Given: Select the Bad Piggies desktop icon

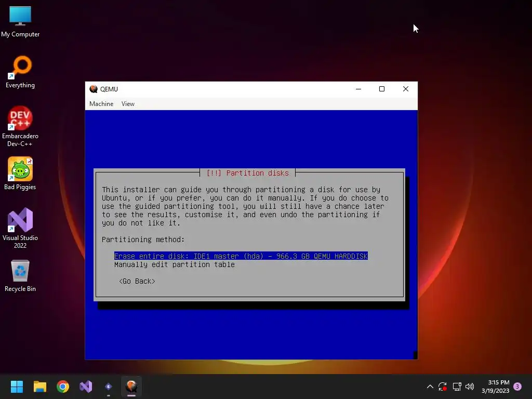Looking at the screenshot, I should [x=20, y=174].
